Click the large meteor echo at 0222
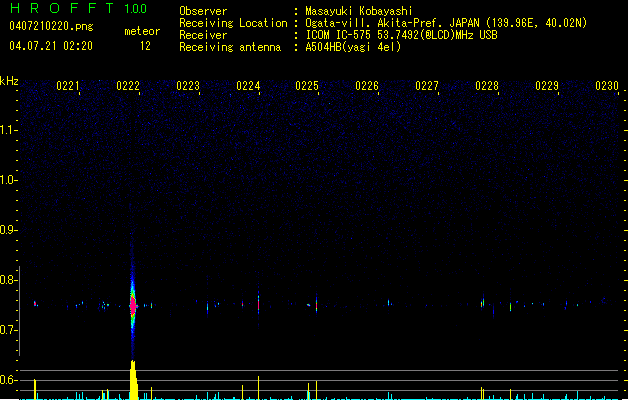Viewport: 629px width, 400px height. click(x=133, y=305)
